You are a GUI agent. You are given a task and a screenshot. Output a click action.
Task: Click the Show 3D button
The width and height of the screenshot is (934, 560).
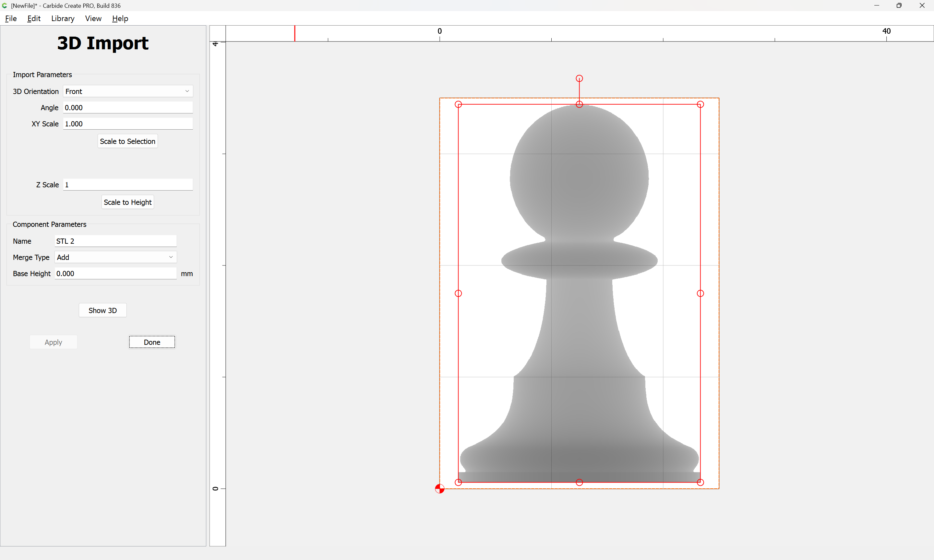[102, 310]
